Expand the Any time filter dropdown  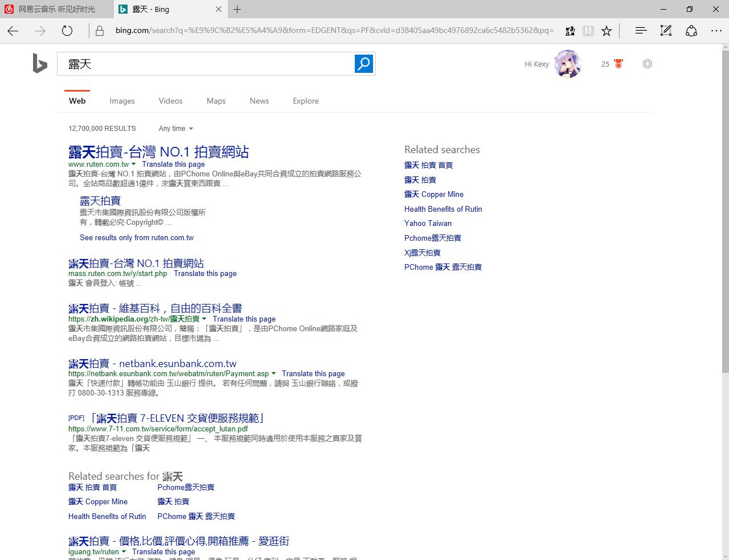point(176,129)
